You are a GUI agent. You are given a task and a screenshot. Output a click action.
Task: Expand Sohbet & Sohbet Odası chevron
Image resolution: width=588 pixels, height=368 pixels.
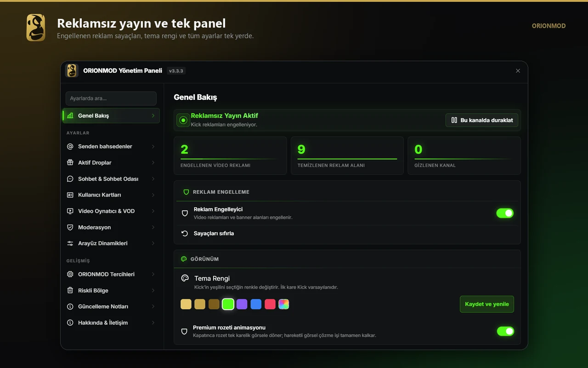(153, 178)
